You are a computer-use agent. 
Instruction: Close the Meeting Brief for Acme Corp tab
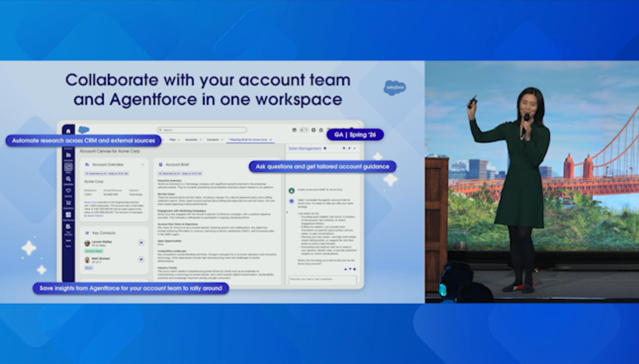pyautogui.click(x=271, y=140)
